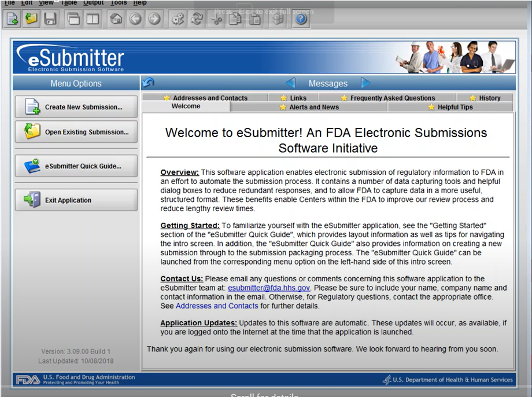532x397 pixels.
Task: Click the refresh toolbar icon
Action: click(197, 19)
